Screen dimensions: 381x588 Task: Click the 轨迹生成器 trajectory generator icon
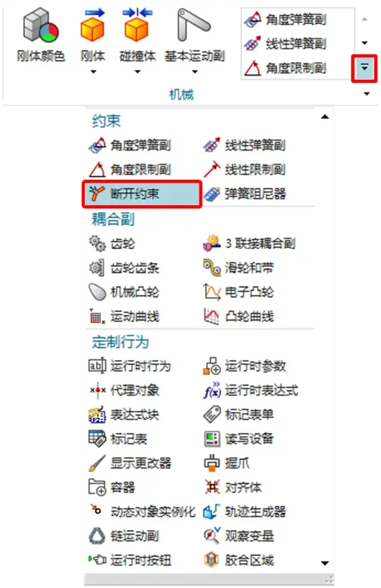point(211,512)
